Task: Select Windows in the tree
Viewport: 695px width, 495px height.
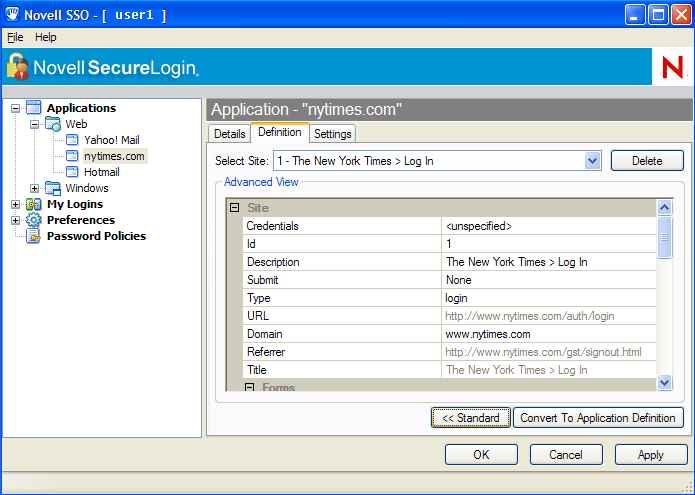Action: point(87,188)
